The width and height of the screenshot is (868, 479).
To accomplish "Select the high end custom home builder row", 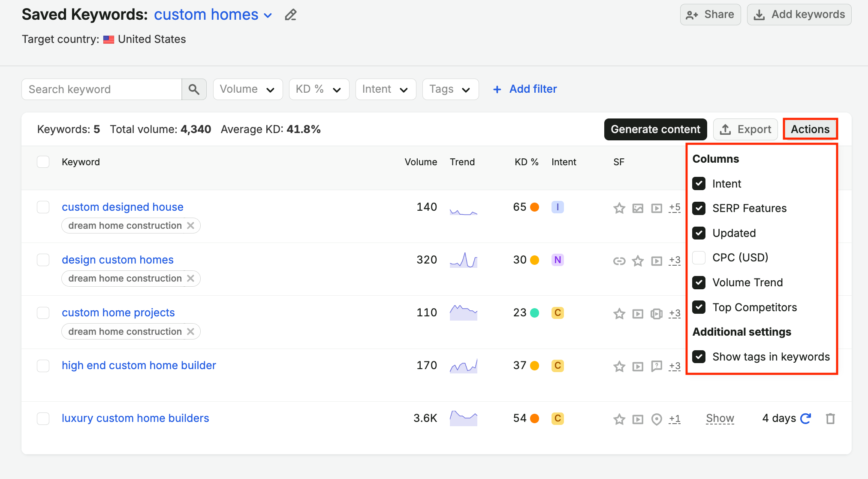I will click(x=43, y=366).
